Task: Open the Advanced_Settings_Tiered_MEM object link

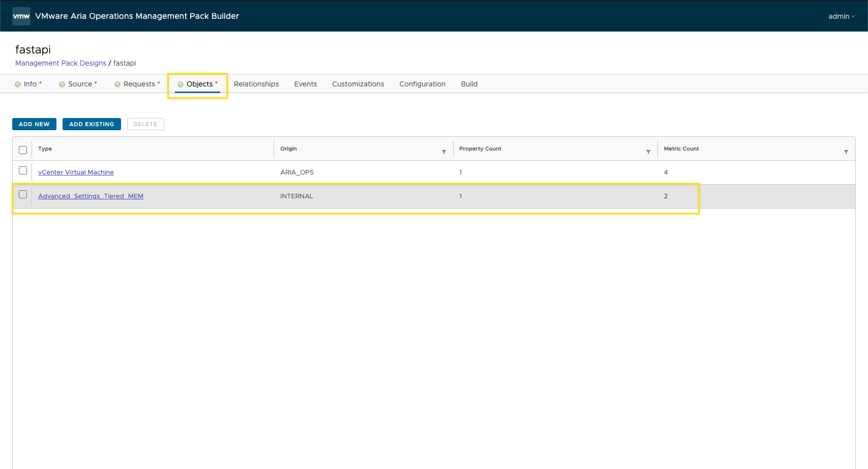Action: pos(91,196)
